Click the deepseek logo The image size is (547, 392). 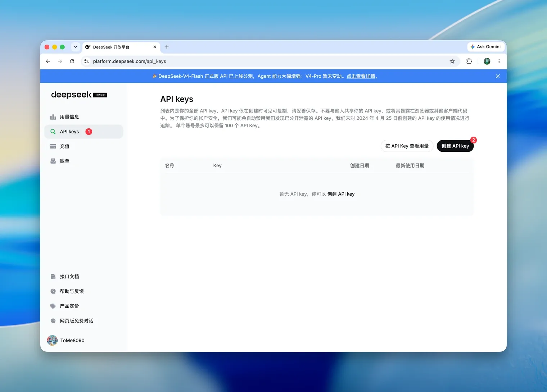pos(71,95)
